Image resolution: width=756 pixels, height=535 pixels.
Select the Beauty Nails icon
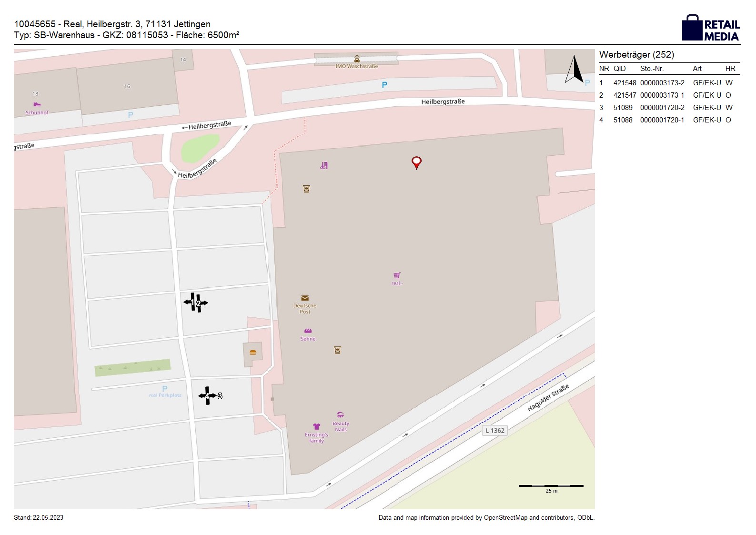click(340, 415)
